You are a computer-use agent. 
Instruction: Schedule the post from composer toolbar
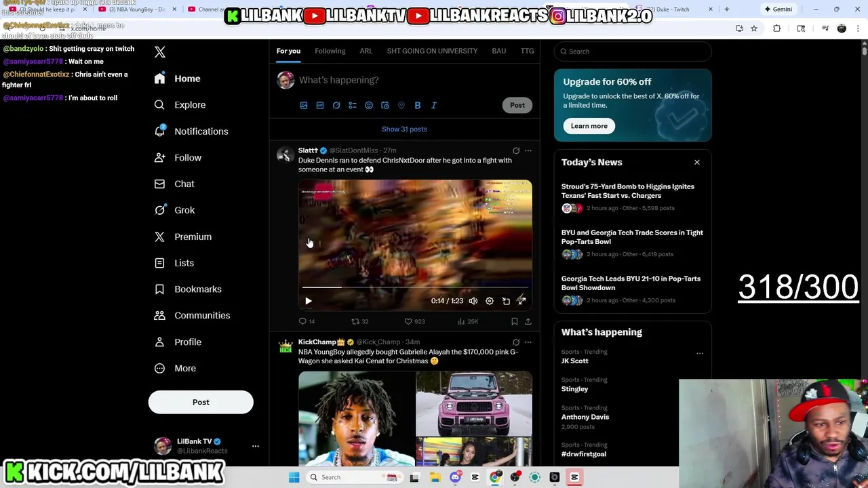[385, 106]
